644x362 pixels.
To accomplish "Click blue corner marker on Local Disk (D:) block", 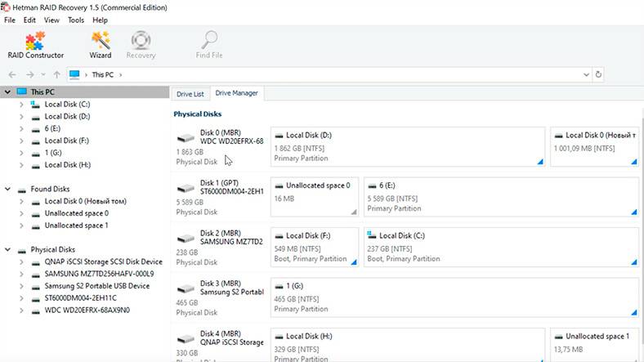I will (540, 162).
